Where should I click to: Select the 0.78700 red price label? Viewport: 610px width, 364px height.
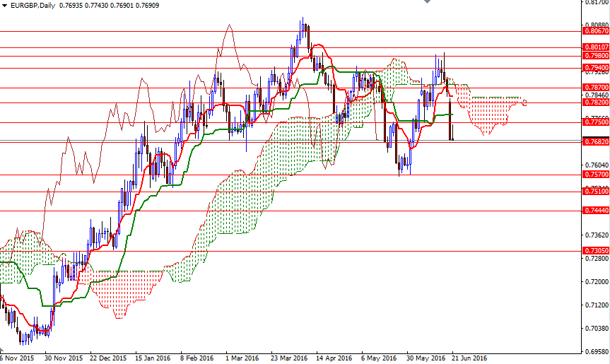coord(596,88)
